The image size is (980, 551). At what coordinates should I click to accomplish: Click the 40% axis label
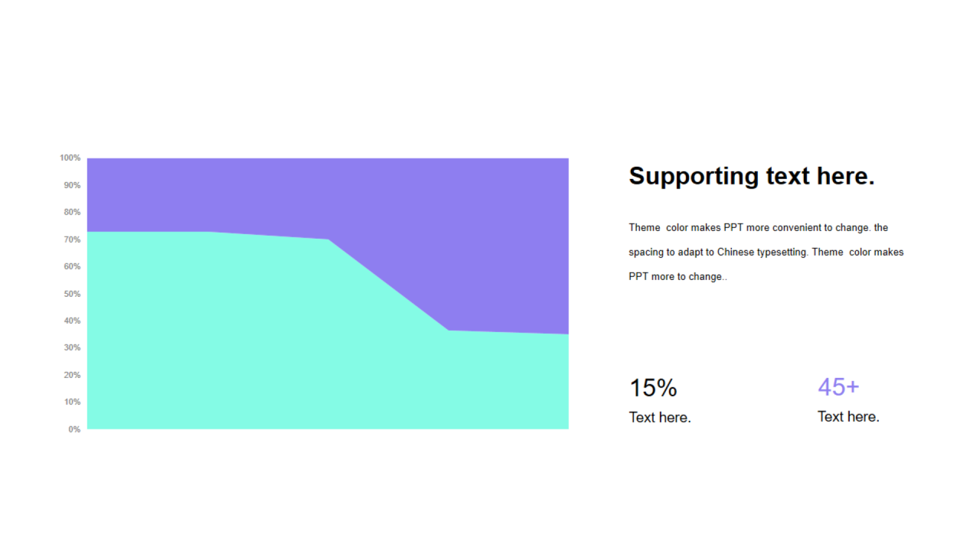click(73, 321)
